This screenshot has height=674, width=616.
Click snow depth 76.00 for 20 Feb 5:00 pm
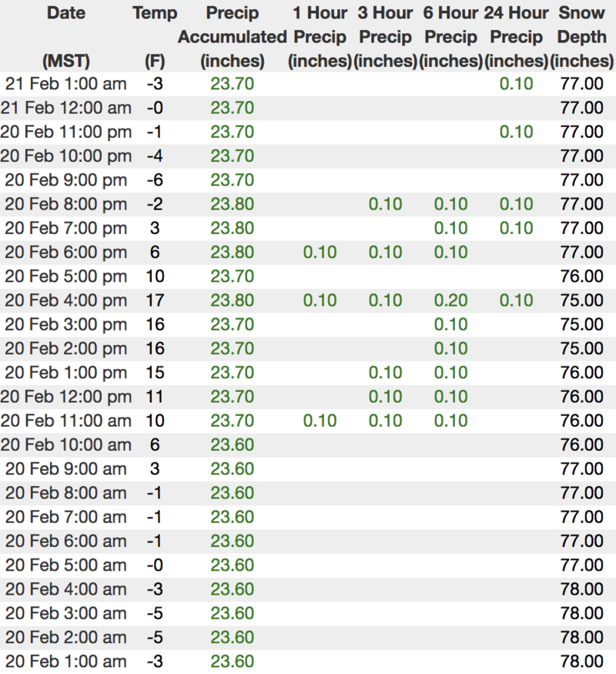[x=582, y=277]
